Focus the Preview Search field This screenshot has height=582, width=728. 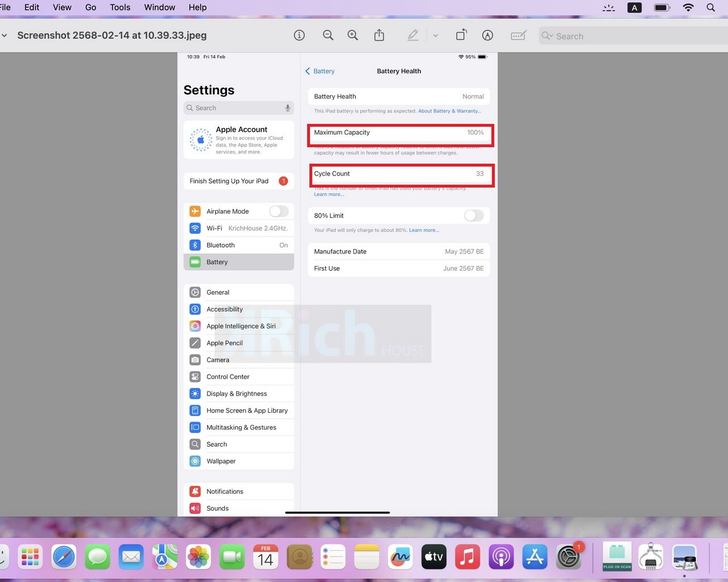pos(633,36)
